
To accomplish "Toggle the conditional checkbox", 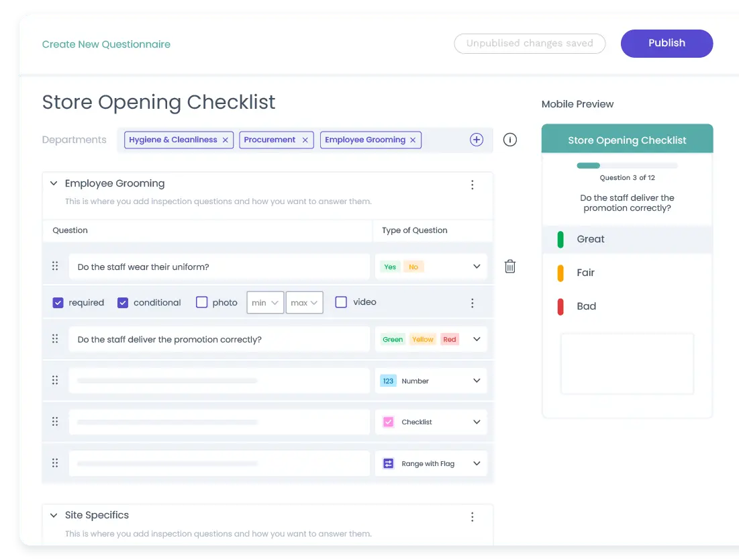I will 123,303.
